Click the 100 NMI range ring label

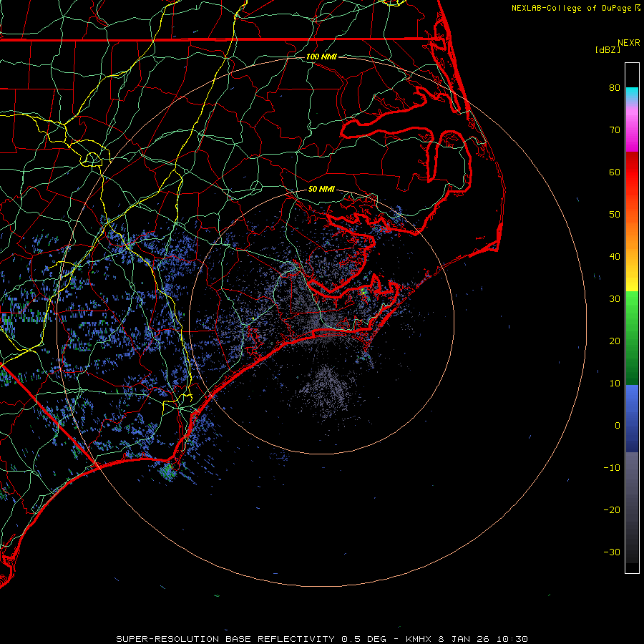pyautogui.click(x=321, y=57)
